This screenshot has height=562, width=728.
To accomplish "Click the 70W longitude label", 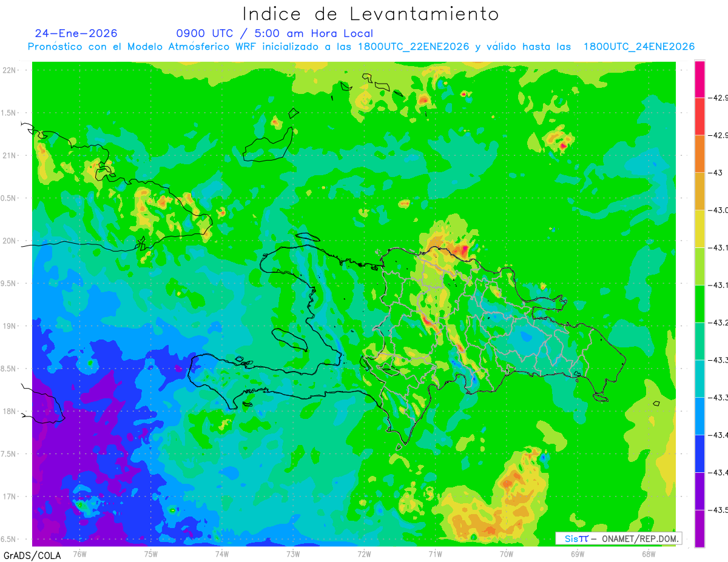I will pos(507,554).
